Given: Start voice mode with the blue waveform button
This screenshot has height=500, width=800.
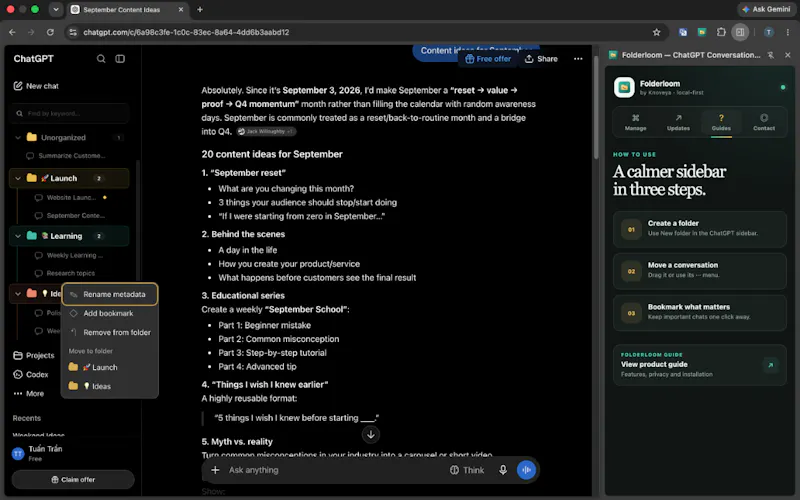Looking at the screenshot, I should [526, 470].
